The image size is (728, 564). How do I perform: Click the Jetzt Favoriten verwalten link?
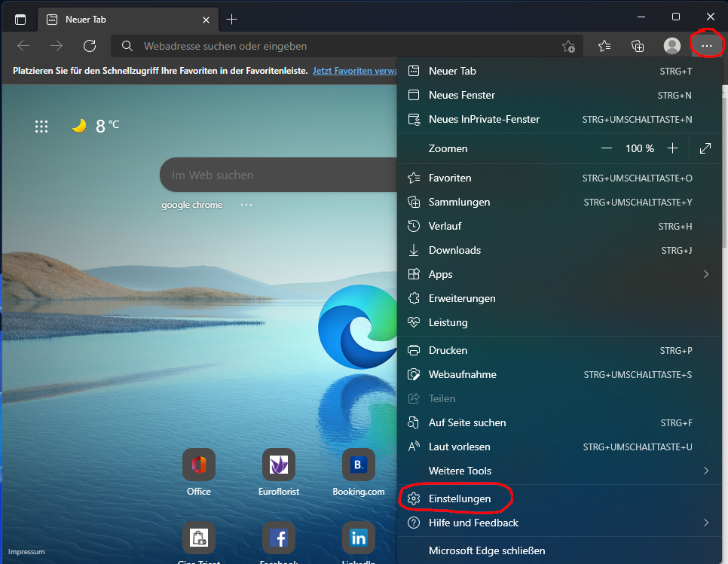pos(354,70)
